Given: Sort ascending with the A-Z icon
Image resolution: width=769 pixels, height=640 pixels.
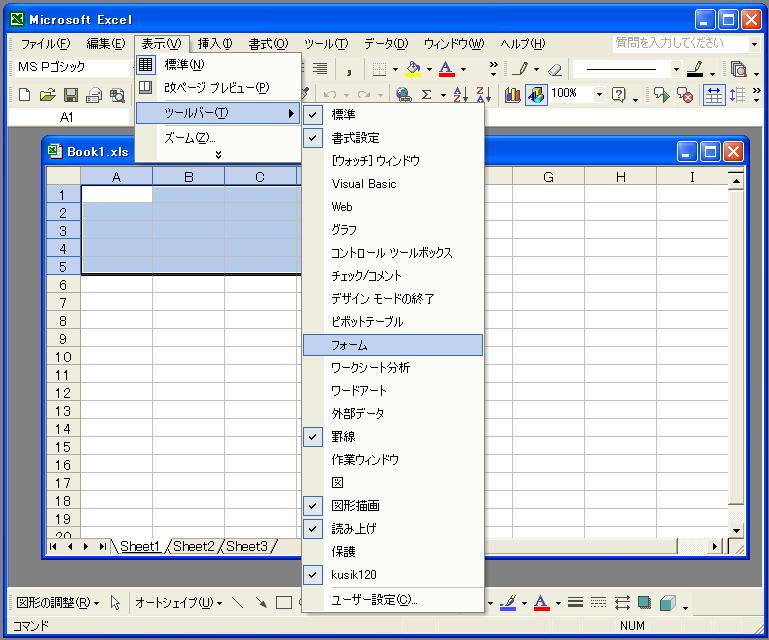Looking at the screenshot, I should pyautogui.click(x=460, y=94).
